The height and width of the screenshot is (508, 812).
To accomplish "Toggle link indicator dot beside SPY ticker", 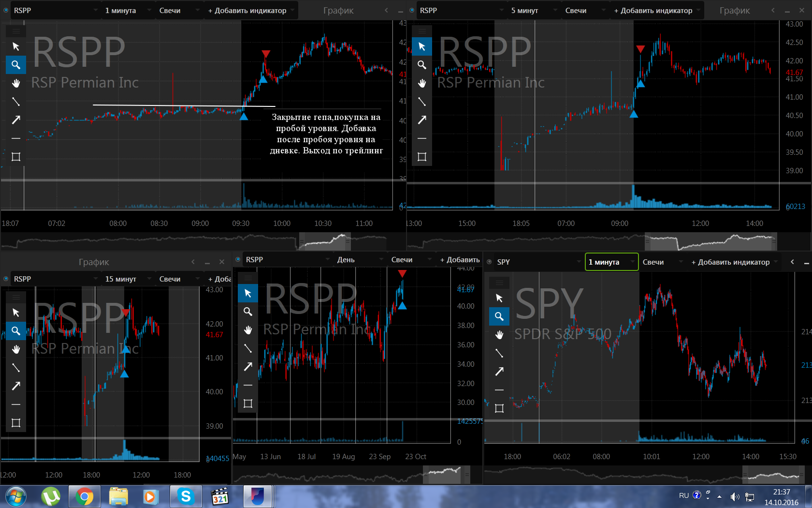I will tap(489, 262).
